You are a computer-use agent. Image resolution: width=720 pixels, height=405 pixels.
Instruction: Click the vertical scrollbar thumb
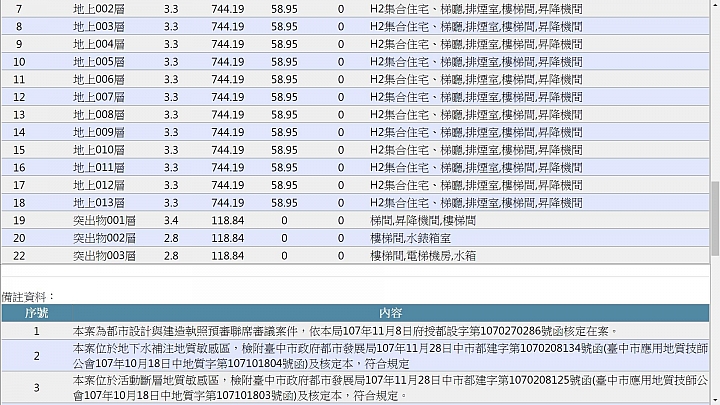(x=715, y=218)
